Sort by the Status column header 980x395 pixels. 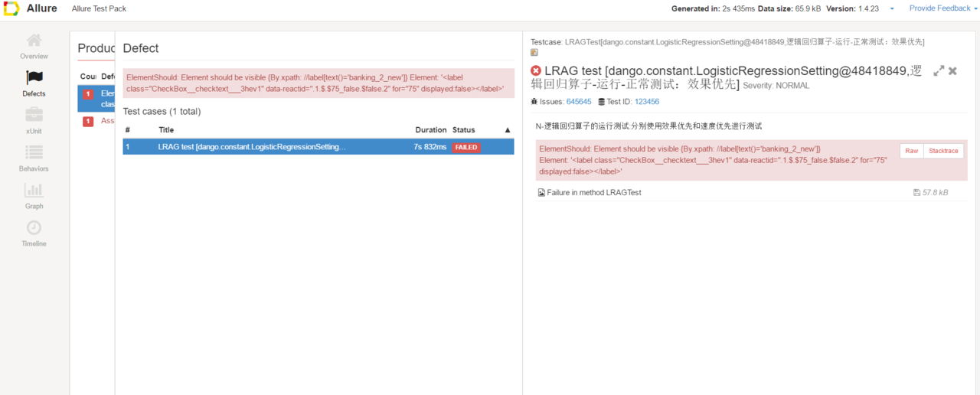(x=464, y=130)
